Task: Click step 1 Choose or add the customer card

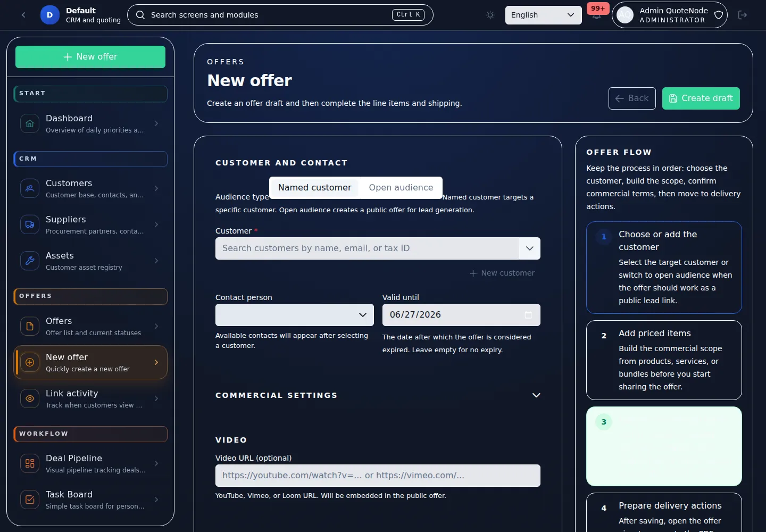Action: click(664, 268)
